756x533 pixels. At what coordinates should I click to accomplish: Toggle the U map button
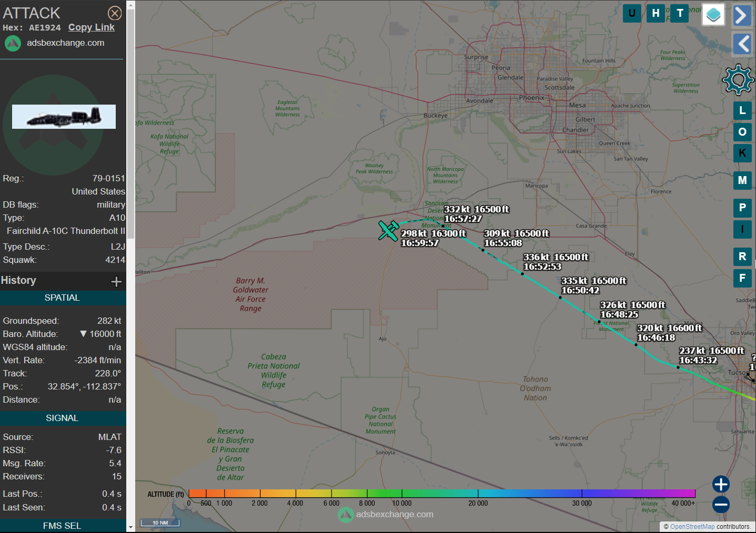(632, 13)
